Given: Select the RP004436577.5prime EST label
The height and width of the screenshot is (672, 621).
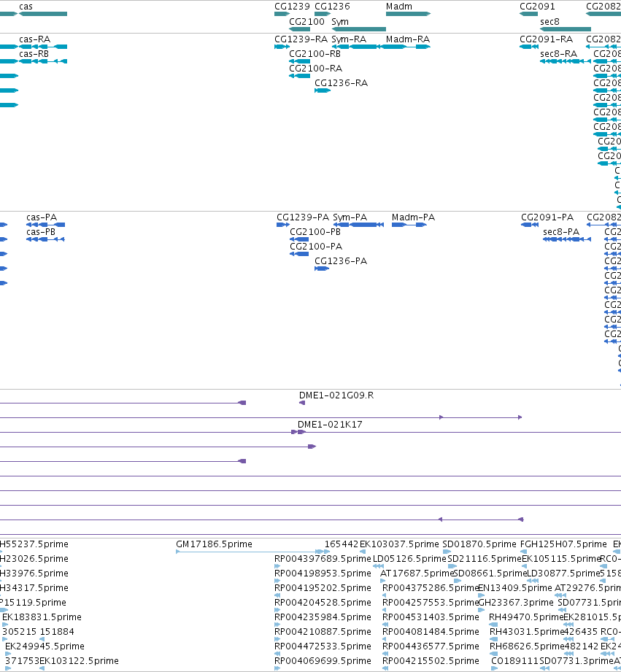Looking at the screenshot, I should point(431,646).
